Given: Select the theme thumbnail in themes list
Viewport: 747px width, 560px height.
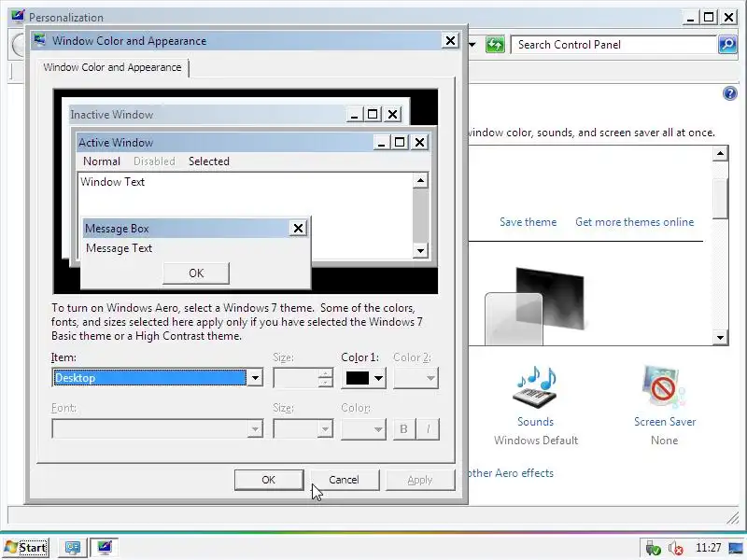Looking at the screenshot, I should click(534, 305).
